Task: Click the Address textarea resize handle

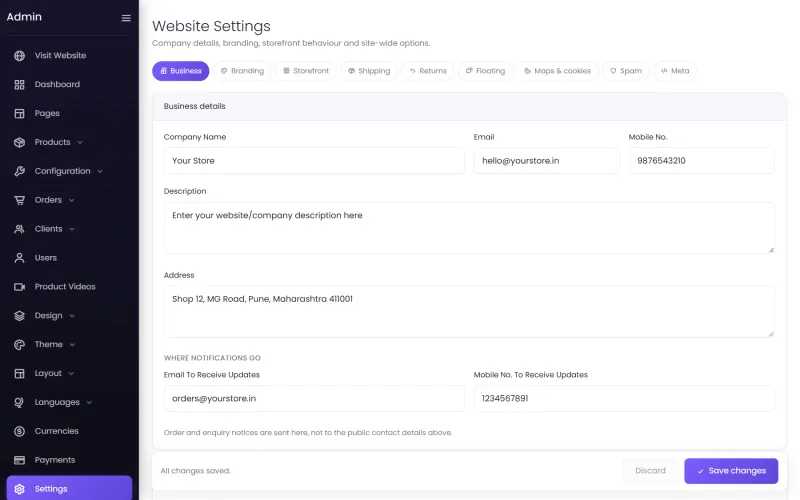Action: click(x=771, y=334)
